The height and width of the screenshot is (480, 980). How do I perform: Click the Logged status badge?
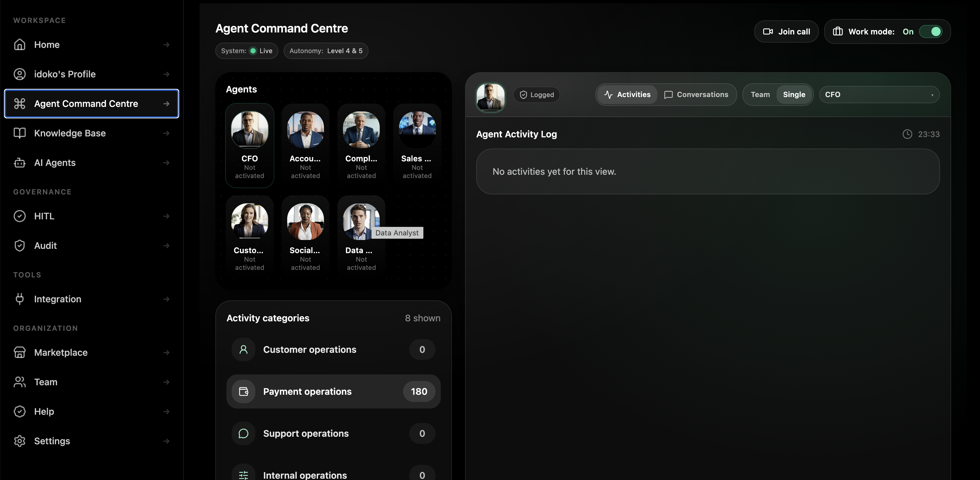pos(536,95)
